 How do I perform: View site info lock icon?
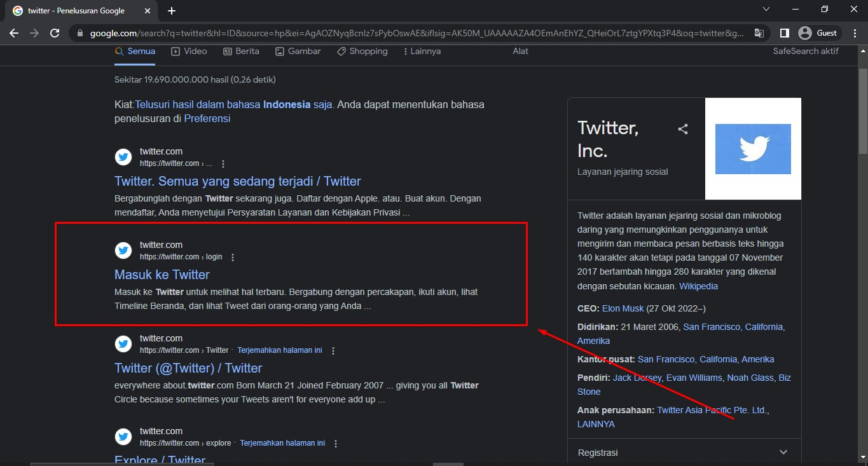pyautogui.click(x=79, y=33)
